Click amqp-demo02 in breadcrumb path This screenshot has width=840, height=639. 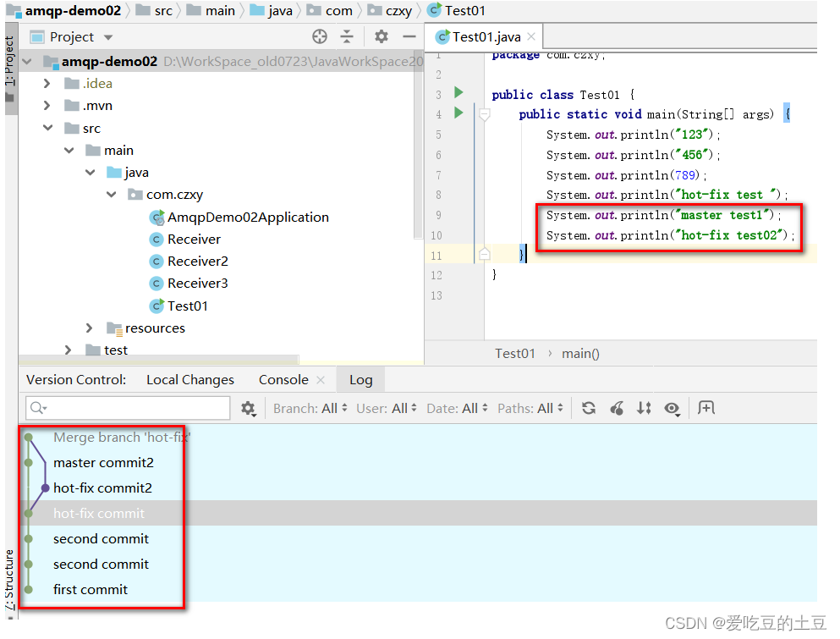point(73,10)
